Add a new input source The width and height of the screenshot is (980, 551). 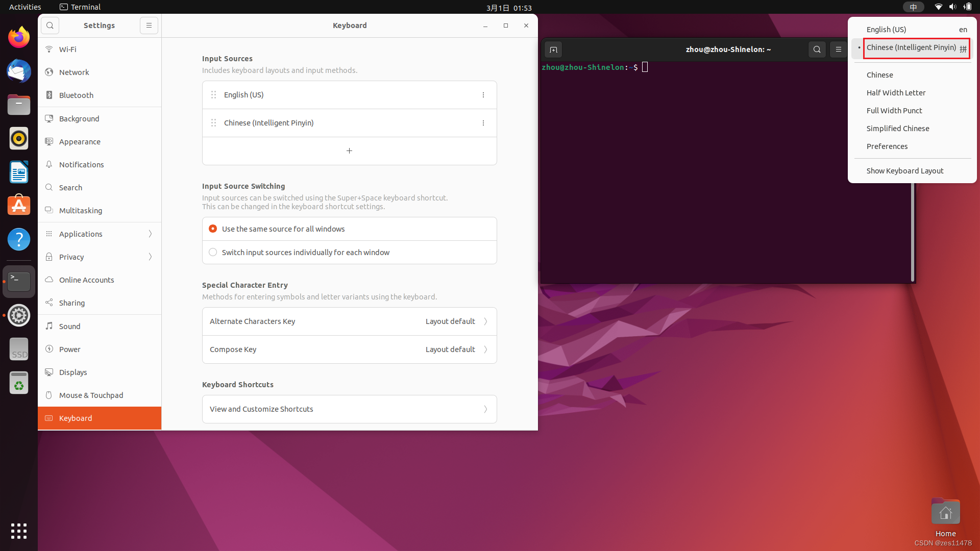(x=349, y=151)
